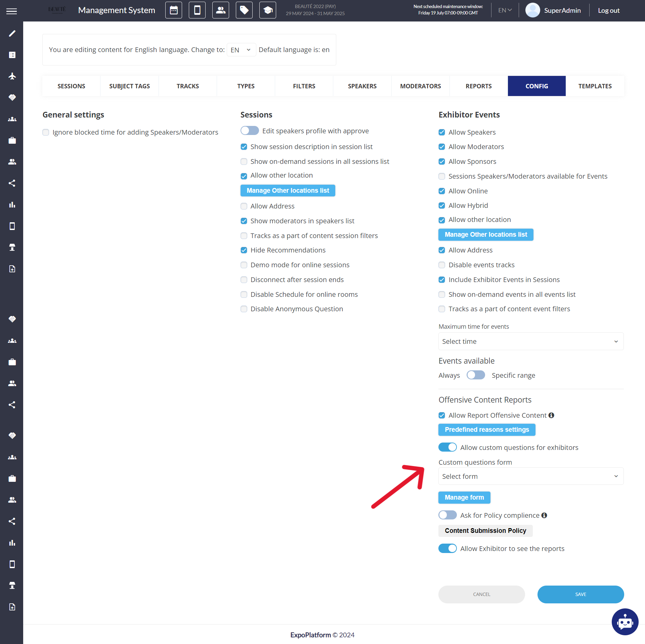This screenshot has height=644, width=645.
Task: Toggle Edit speakers profile with approve
Action: 250,131
